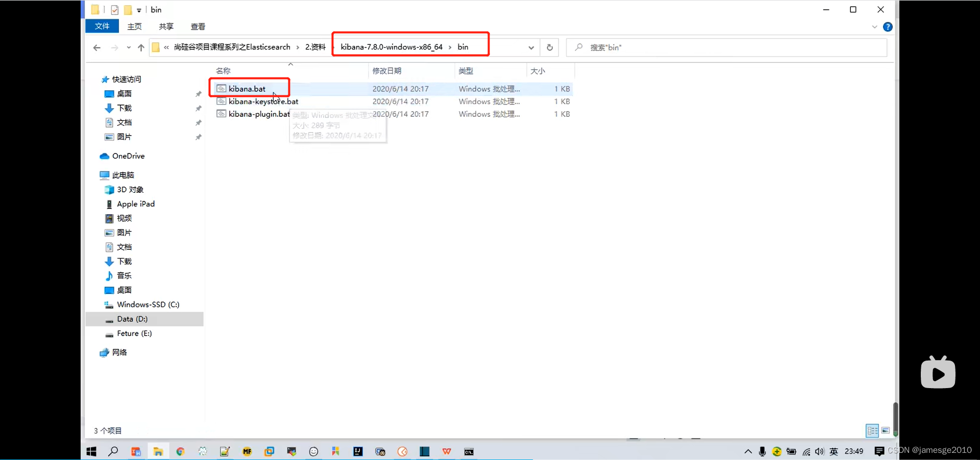The image size is (980, 460).
Task: Open the quick access toolbar customize dropdown
Action: (139, 10)
